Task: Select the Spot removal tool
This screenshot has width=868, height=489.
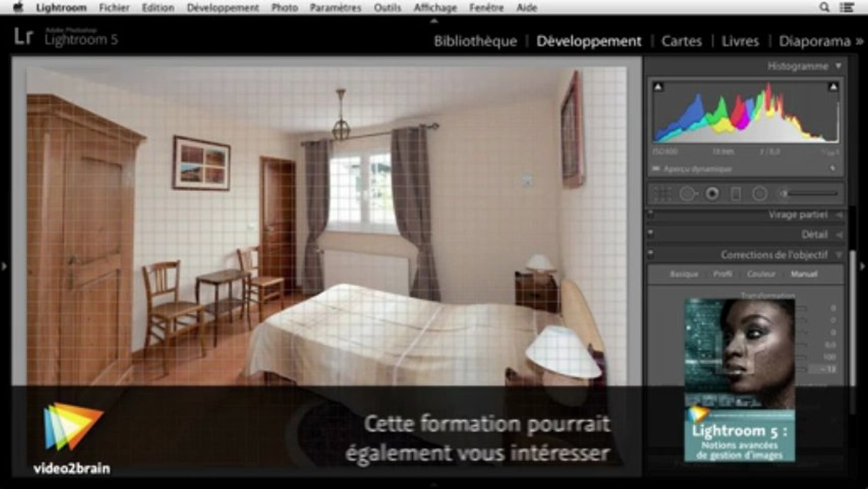Action: 688,194
